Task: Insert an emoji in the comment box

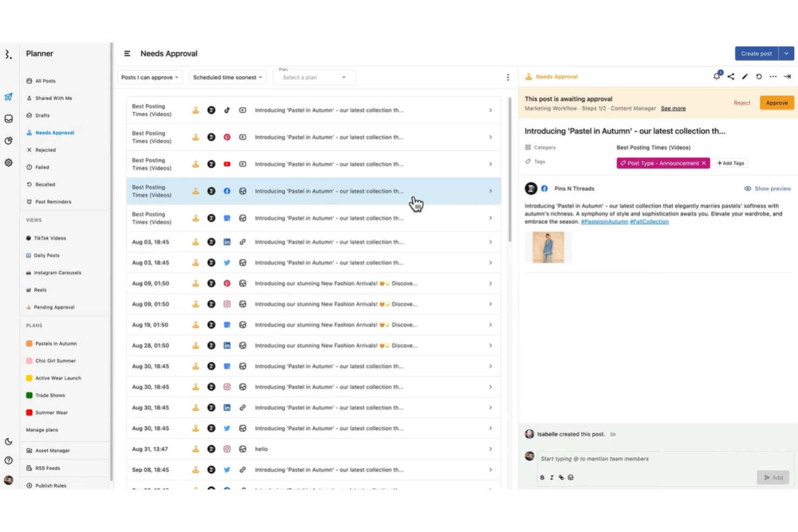Action: coord(571,477)
